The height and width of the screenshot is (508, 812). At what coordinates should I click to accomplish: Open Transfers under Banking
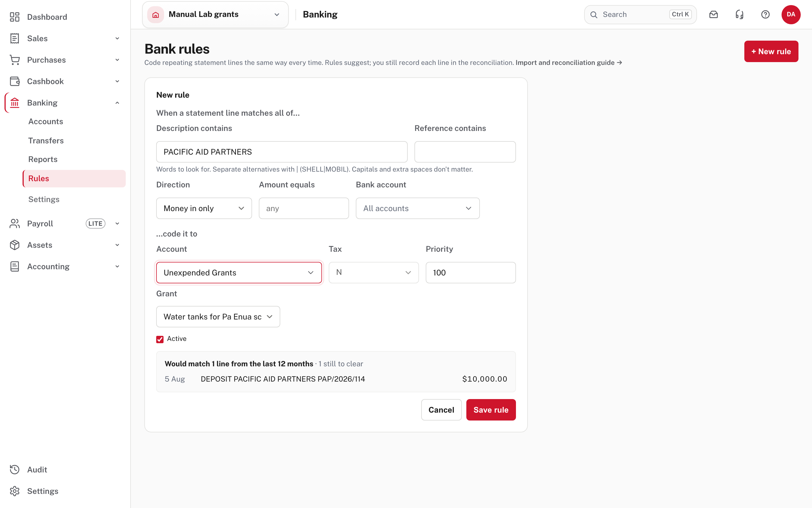pos(46,141)
